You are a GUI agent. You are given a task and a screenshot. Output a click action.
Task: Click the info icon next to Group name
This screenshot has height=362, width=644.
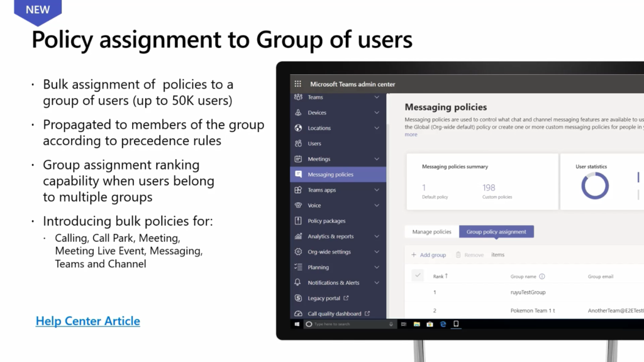point(542,277)
